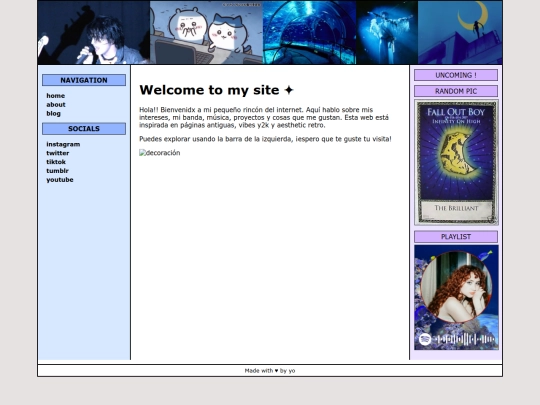
Task: Click the singer with microphone banner image
Action: pos(94,32)
